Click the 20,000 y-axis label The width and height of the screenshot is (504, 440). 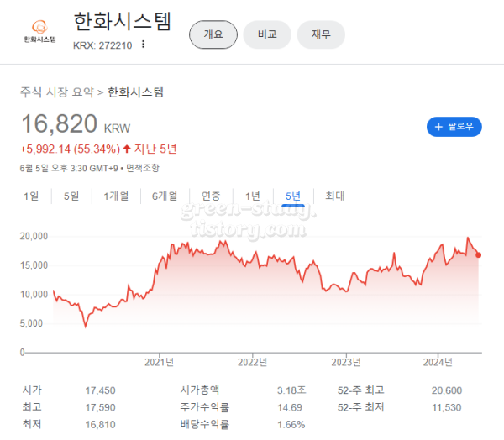(34, 236)
